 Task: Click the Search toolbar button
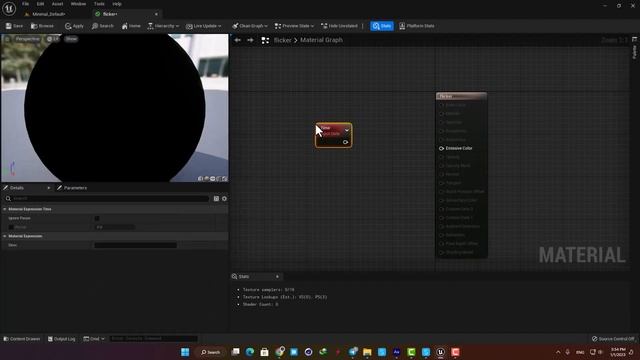tap(102, 26)
